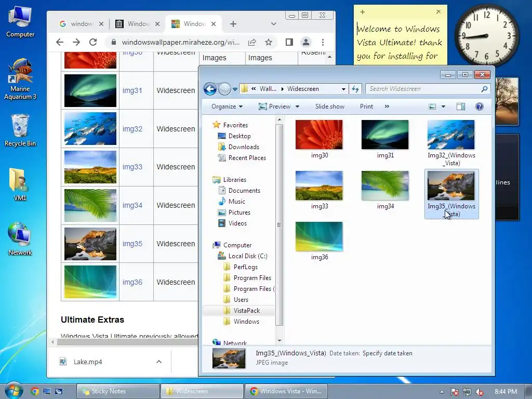
Task: Show hidden system tray icons
Action: 442,392
